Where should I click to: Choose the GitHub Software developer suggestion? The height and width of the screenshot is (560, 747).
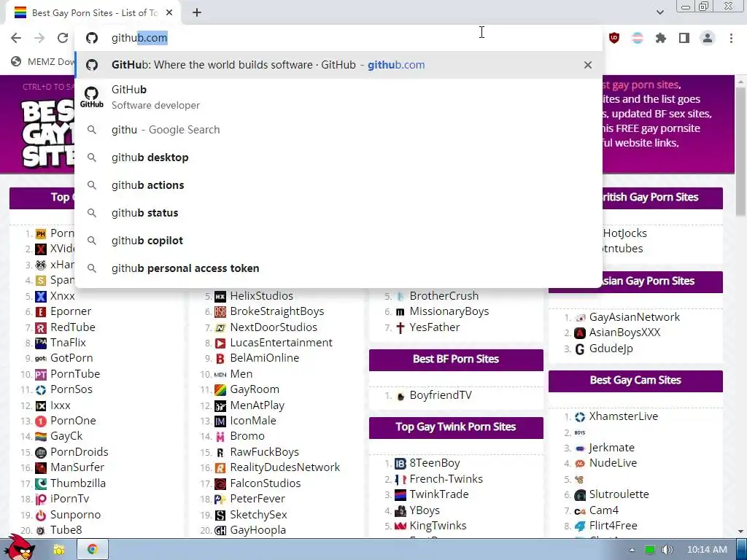(338, 97)
